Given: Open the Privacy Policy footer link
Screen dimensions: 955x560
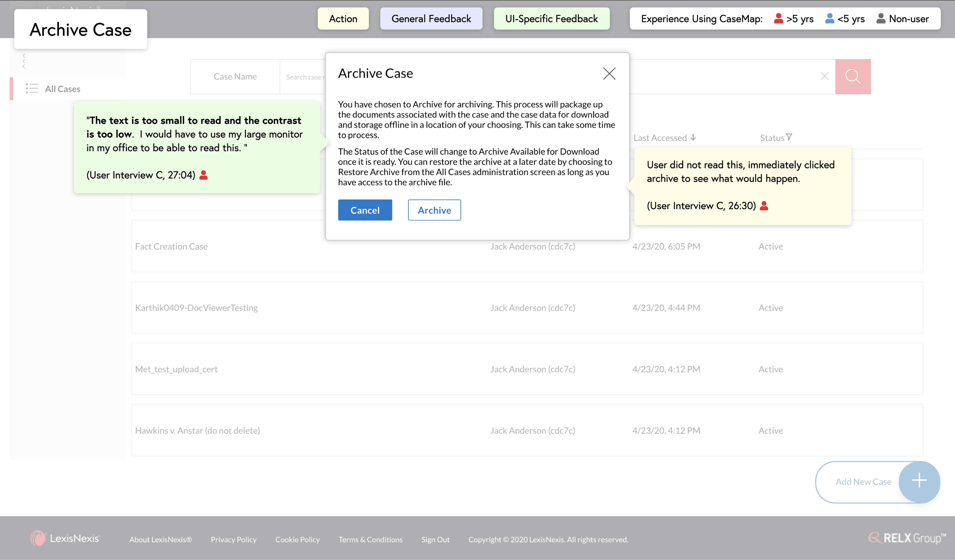Looking at the screenshot, I should (x=233, y=540).
